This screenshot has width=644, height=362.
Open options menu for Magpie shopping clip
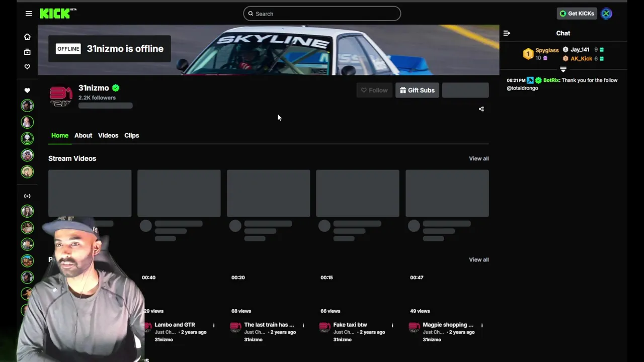click(x=481, y=325)
